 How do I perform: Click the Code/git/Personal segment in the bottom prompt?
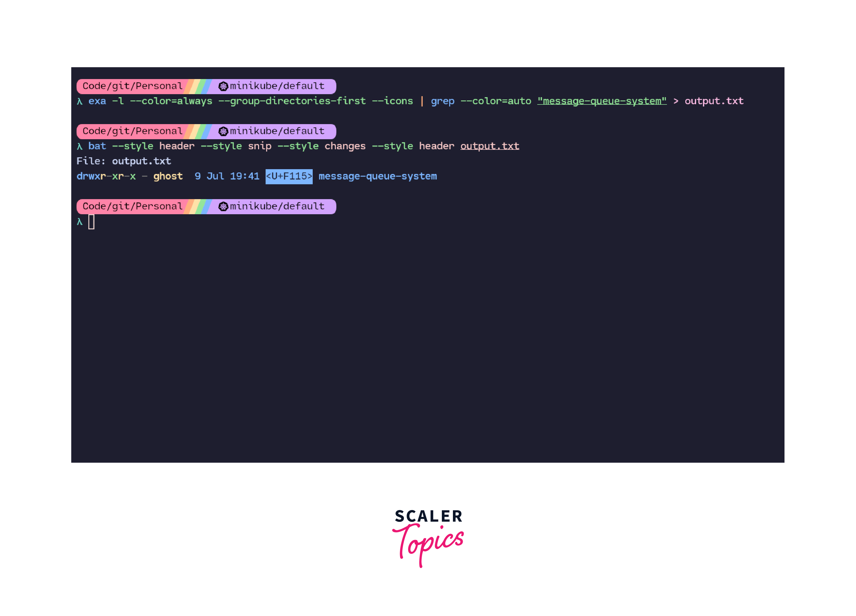132,206
